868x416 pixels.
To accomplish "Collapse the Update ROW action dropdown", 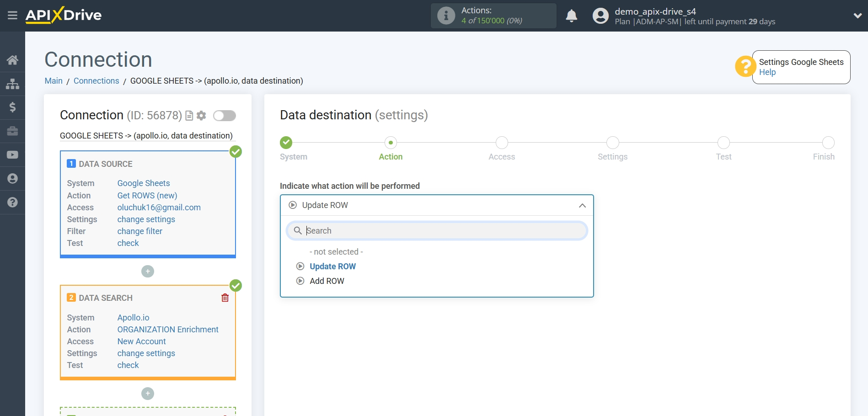I will coord(582,206).
